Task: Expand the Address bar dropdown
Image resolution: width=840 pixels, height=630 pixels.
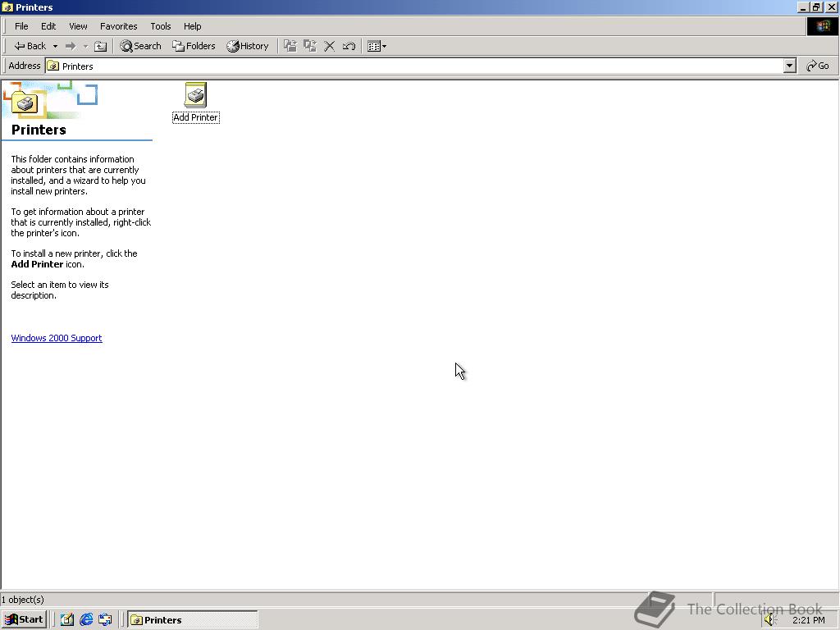Action: pyautogui.click(x=790, y=66)
